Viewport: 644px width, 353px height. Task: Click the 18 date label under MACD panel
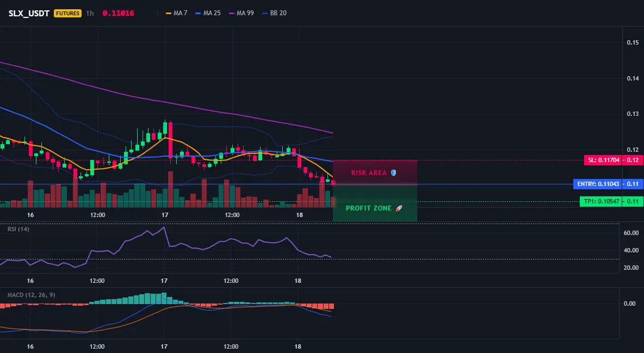298,346
